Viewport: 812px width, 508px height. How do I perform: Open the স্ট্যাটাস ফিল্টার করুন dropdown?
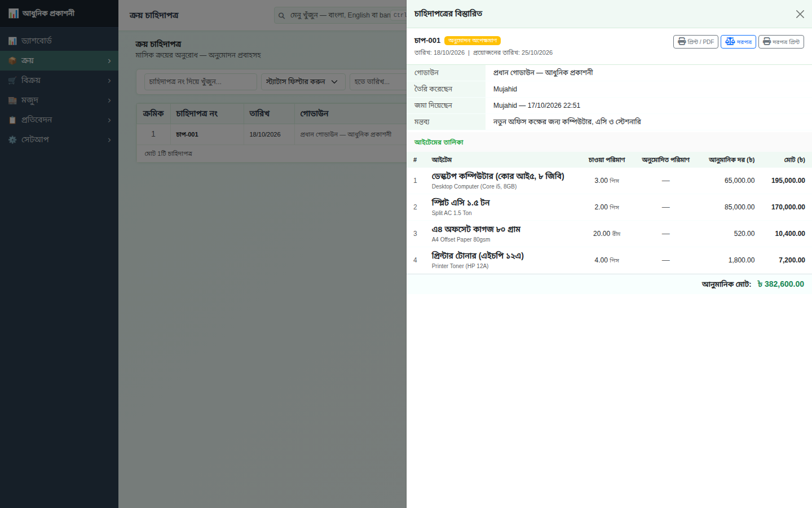303,82
